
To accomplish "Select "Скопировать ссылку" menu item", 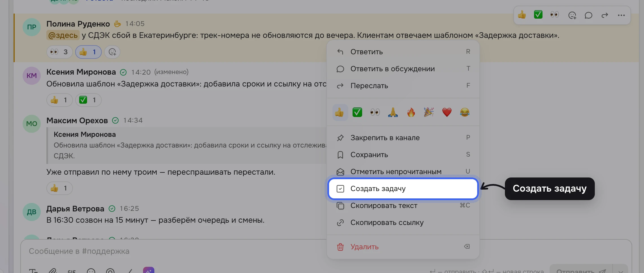I will (403, 222).
